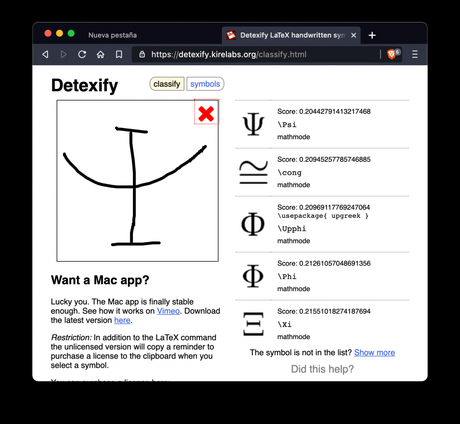Screen dimensions: 460x424
Task: Click the \cong command text
Action: tap(289, 173)
